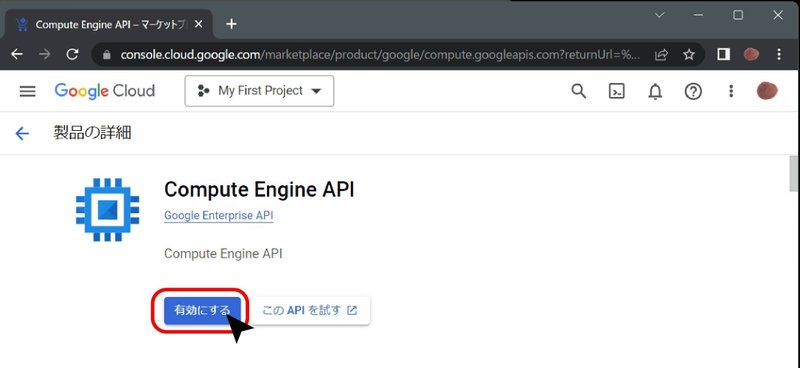Click the search magnifier icon in the console header
This screenshot has width=800, height=368.
[578, 91]
